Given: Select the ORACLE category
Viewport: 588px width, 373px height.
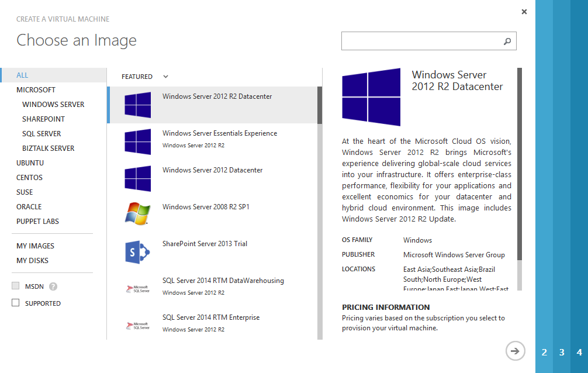Looking at the screenshot, I should [29, 207].
